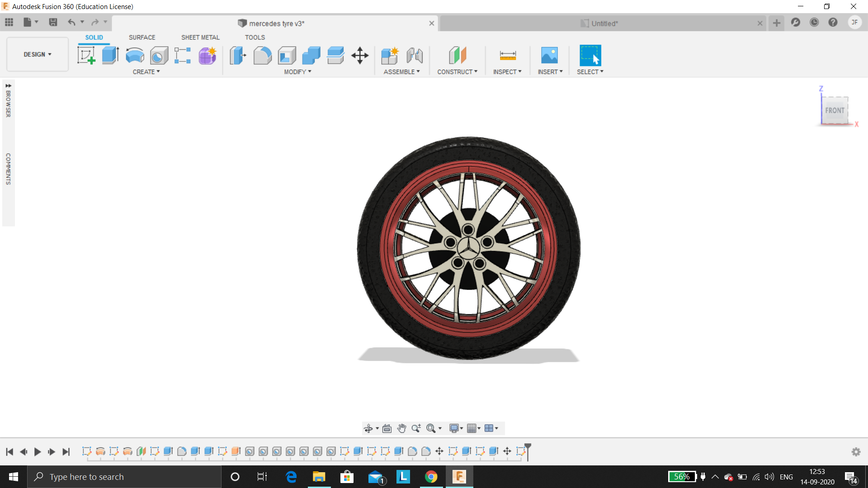Select the Create Sketch tool
The width and height of the screenshot is (868, 488).
(x=86, y=56)
